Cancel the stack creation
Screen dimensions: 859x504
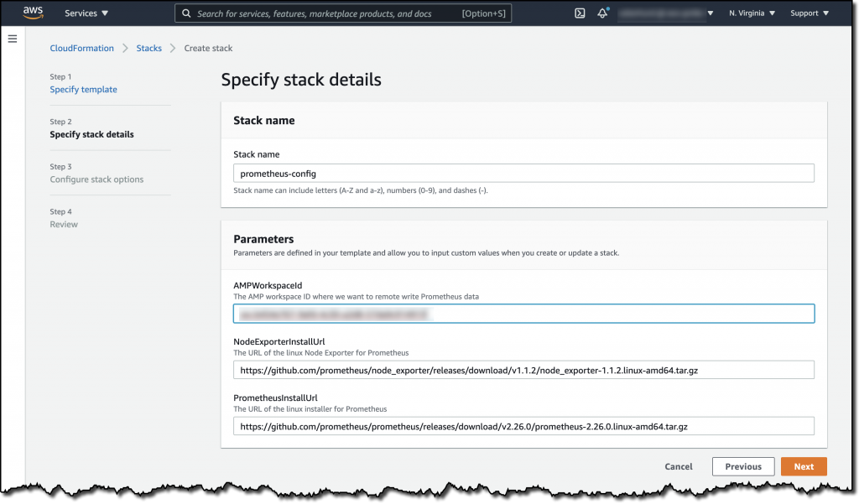[678, 466]
